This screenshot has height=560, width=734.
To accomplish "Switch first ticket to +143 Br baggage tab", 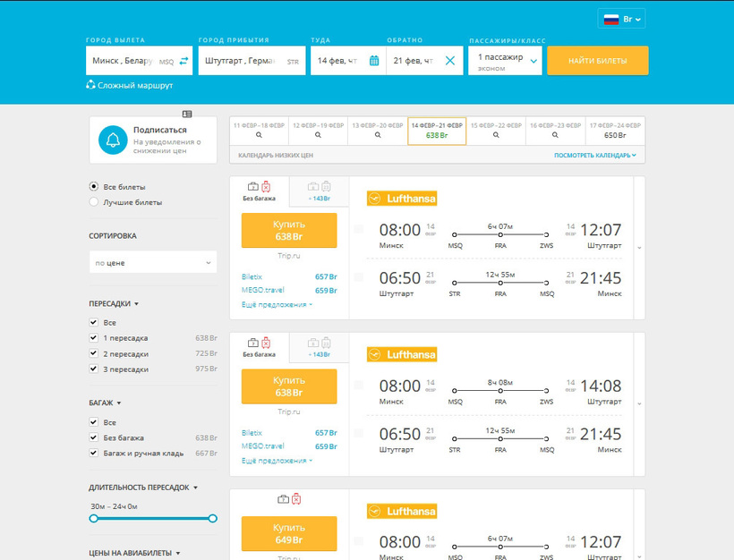I will tap(320, 191).
